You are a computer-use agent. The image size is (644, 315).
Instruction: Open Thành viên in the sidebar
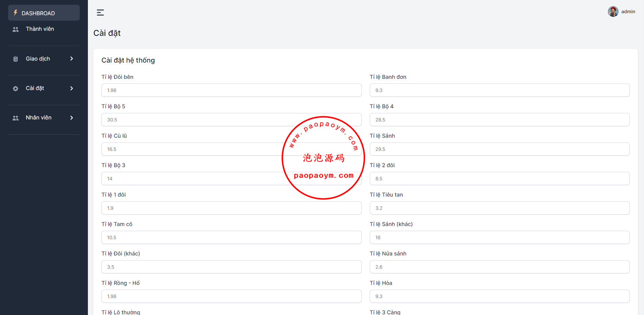coord(40,29)
